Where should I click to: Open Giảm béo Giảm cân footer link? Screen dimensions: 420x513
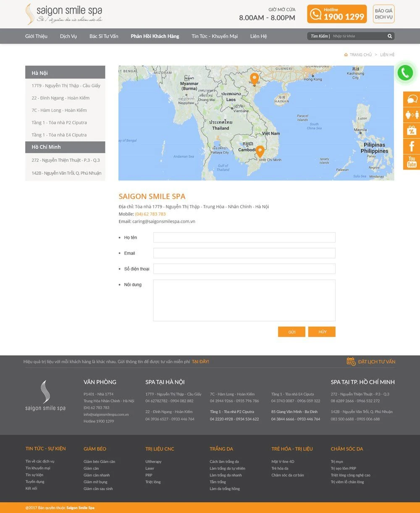(99, 461)
